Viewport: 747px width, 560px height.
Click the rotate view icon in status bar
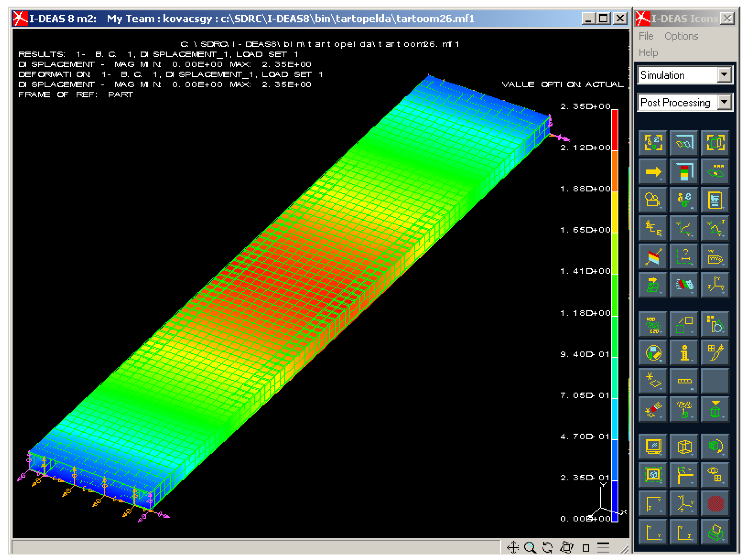(547, 547)
